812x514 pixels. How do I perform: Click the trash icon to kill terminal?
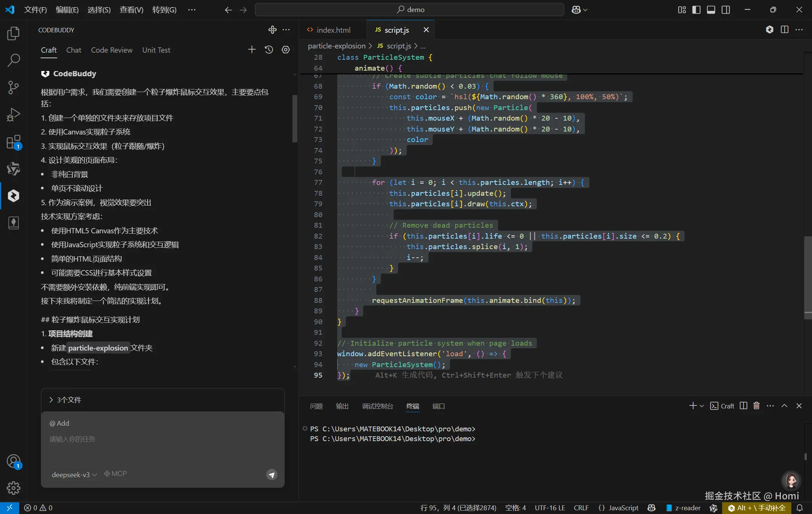[x=756, y=406]
